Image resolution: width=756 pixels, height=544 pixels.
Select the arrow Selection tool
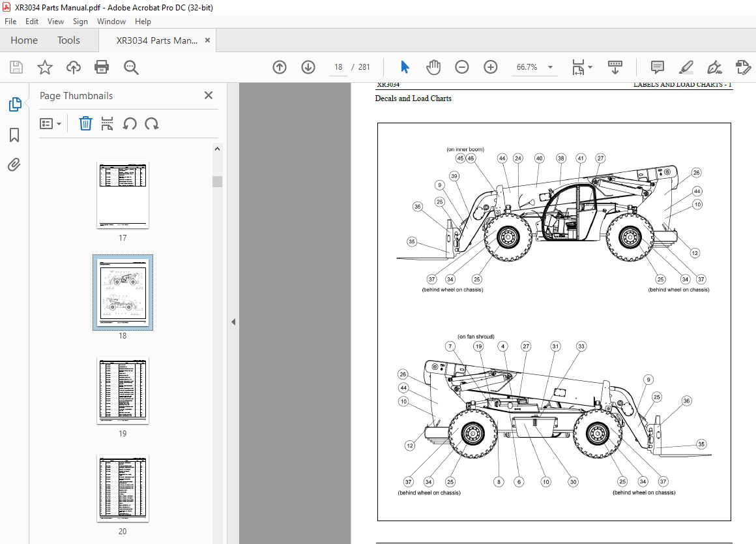coord(405,67)
